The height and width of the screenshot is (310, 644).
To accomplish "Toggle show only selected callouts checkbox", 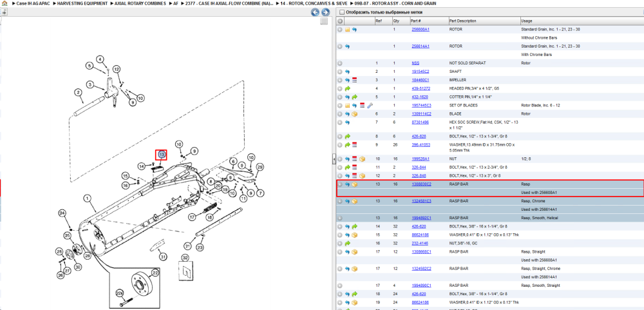I will point(342,12).
